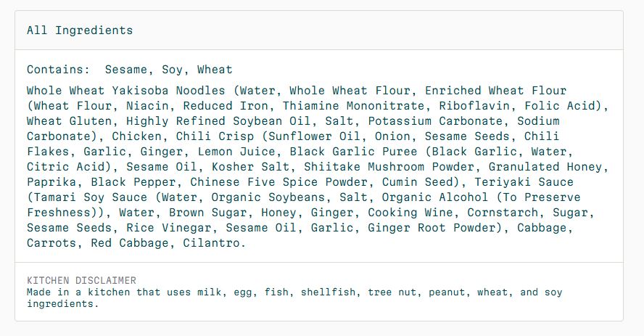Click the Wheat allergen in Contains line
Screen dimensions: 644x336
click(215, 70)
